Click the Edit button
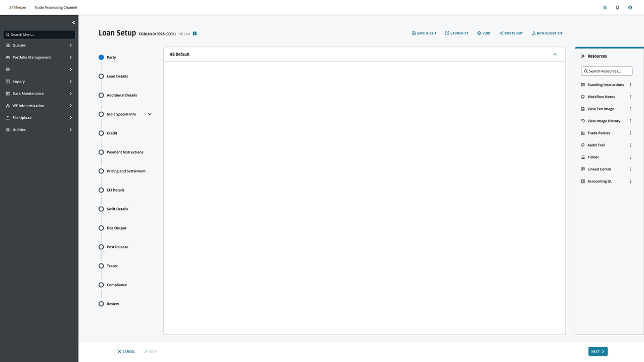This screenshot has width=644, height=362. click(x=150, y=351)
